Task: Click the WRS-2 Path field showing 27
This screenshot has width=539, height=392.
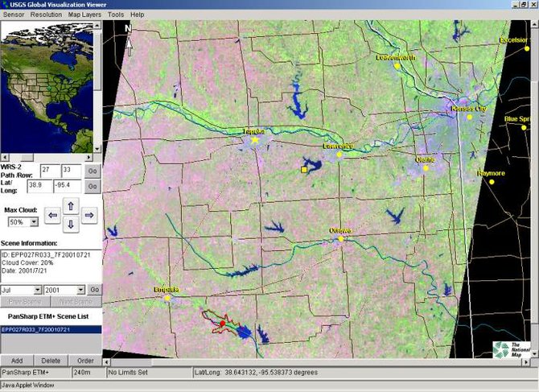Action: 50,171
